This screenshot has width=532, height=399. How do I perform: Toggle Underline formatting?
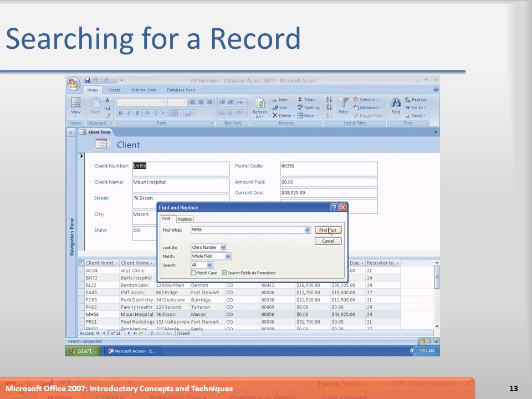tap(137, 113)
